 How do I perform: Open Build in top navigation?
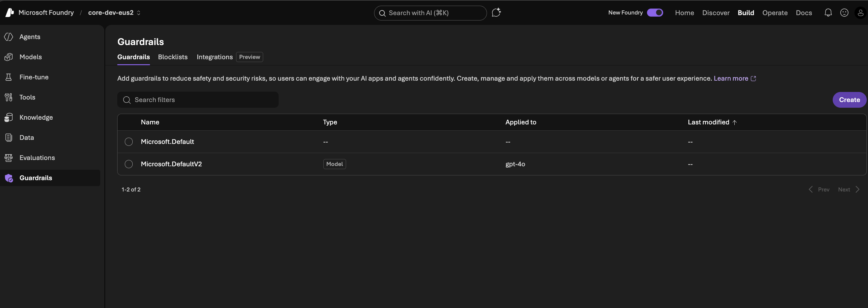point(746,13)
